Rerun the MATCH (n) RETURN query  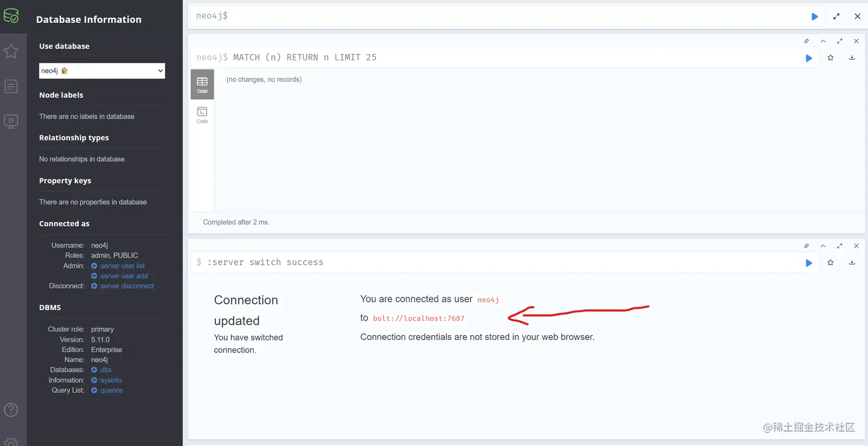[809, 58]
